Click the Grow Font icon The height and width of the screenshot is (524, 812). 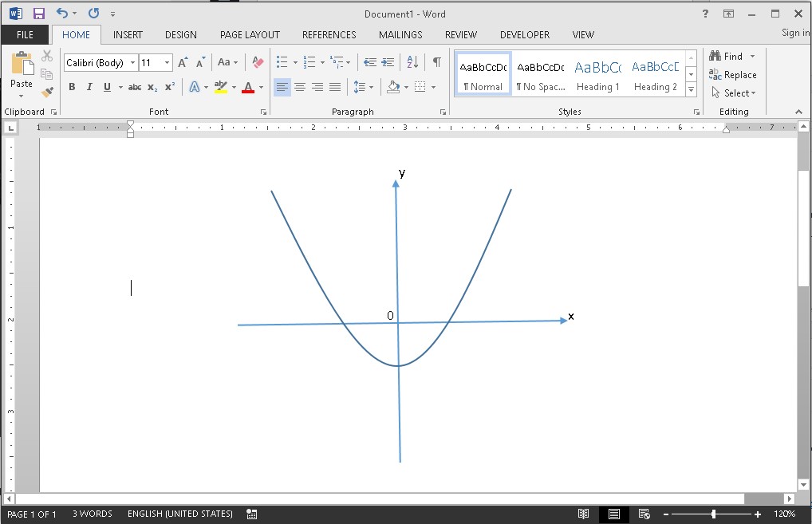point(183,62)
